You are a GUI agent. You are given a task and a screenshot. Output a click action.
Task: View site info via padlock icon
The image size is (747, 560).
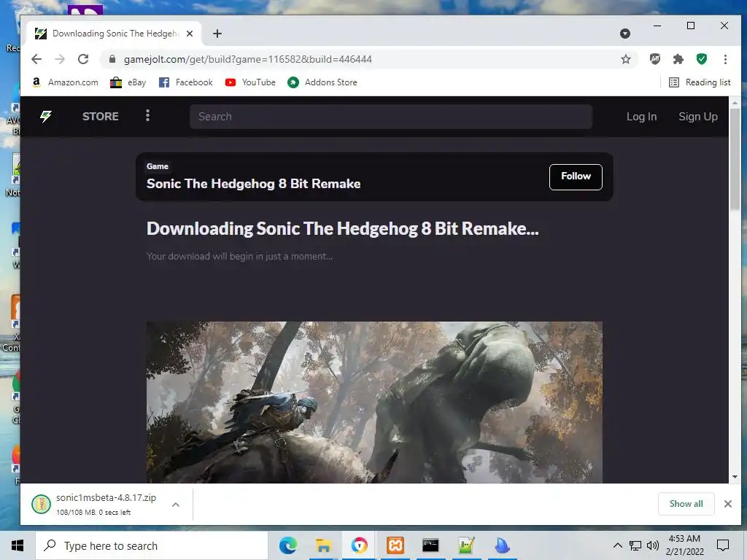112,59
